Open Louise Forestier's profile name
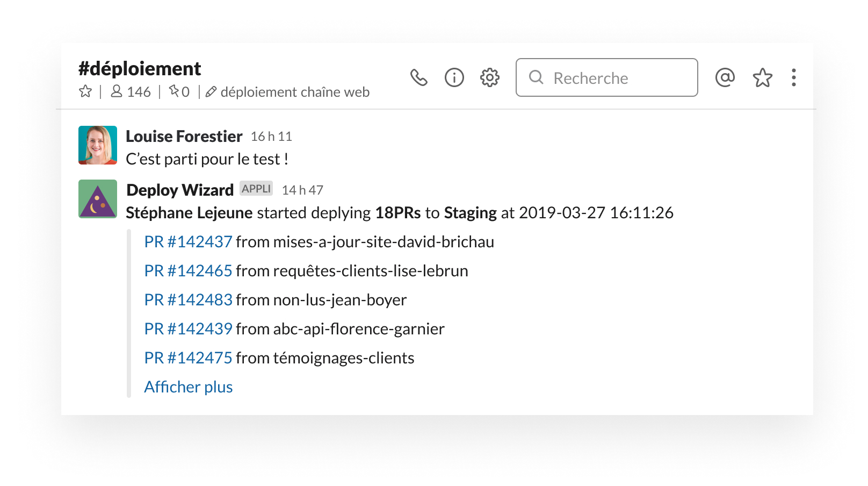This screenshot has width=868, height=486. 184,137
